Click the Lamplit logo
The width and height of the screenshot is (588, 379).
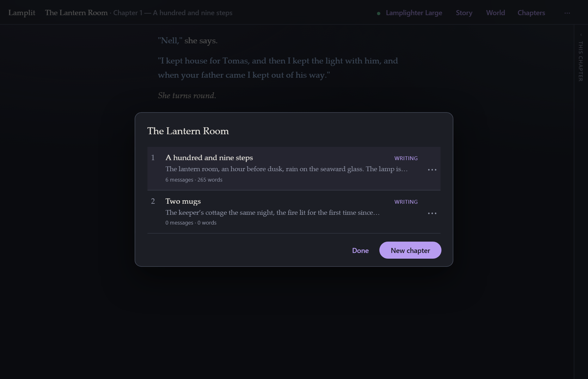[x=22, y=13]
